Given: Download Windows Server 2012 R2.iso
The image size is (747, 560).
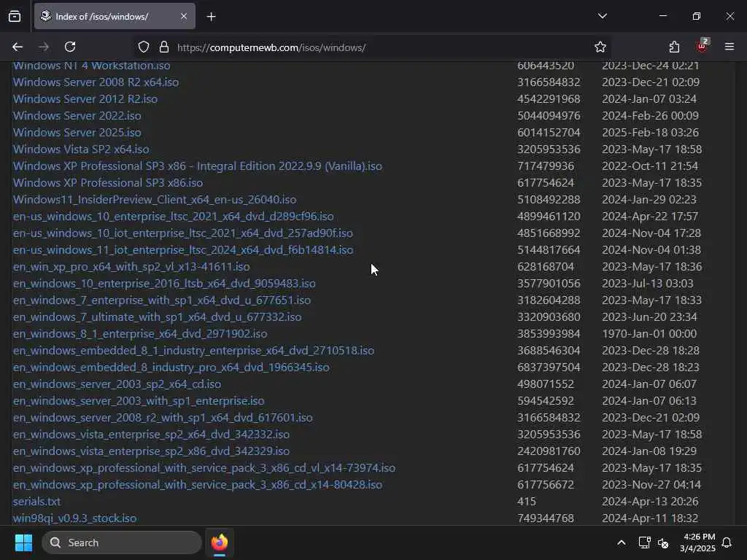Looking at the screenshot, I should (85, 98).
